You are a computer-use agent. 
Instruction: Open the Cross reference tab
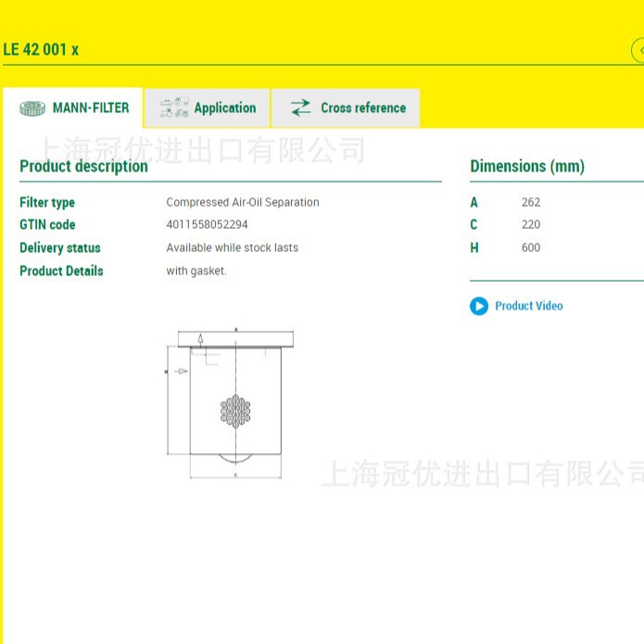(346, 108)
